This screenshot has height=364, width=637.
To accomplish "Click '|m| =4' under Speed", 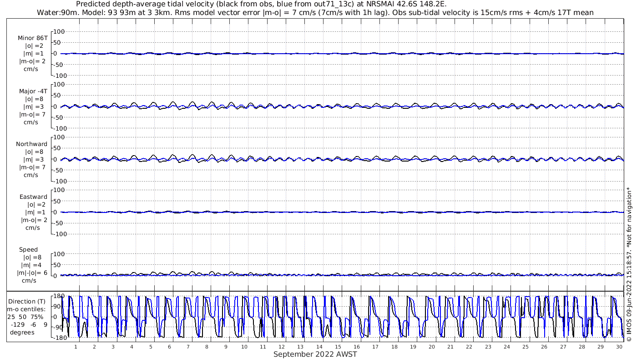I will (x=30, y=265).
